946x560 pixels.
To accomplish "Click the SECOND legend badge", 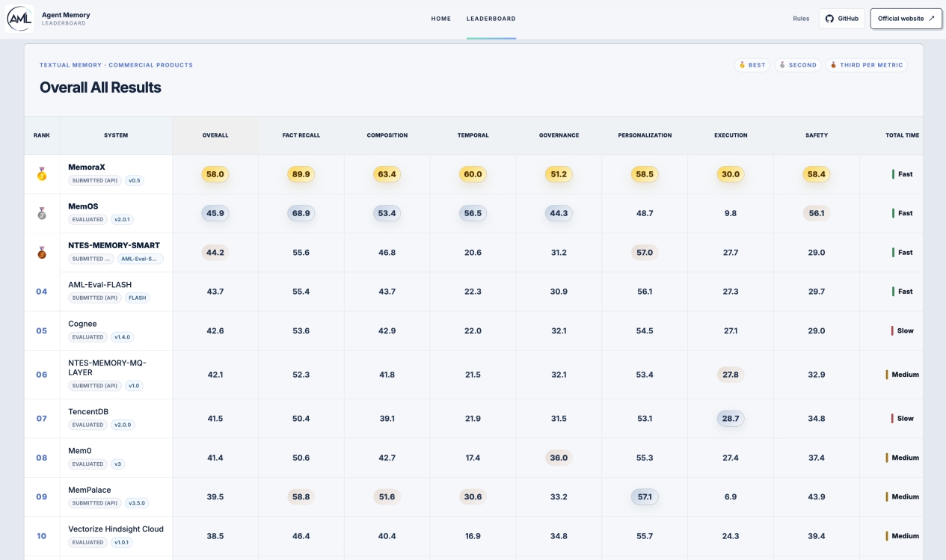I will click(x=797, y=65).
